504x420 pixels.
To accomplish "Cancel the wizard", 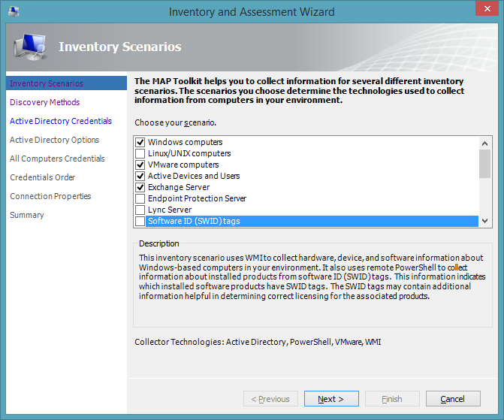I will (453, 399).
